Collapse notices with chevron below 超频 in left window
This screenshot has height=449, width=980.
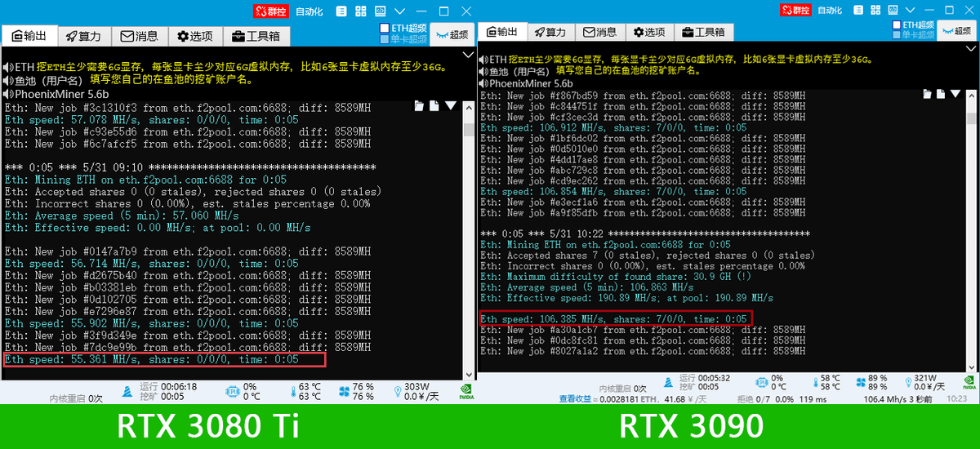467,55
